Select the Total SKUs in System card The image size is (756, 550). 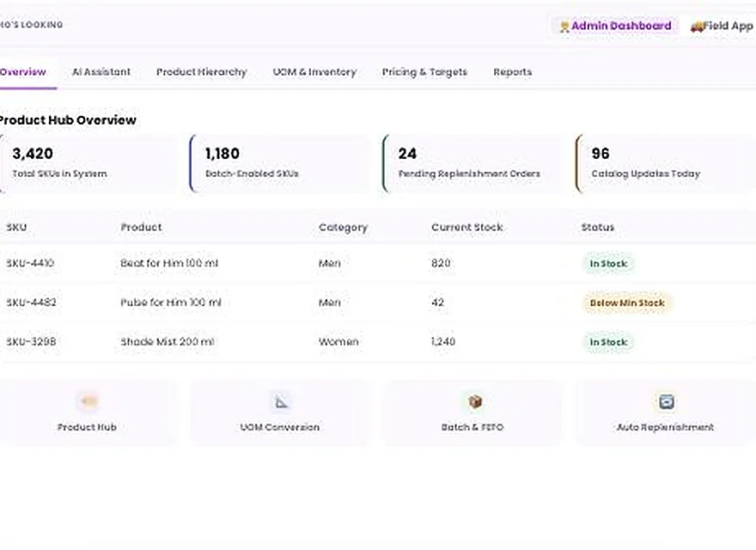point(88,163)
